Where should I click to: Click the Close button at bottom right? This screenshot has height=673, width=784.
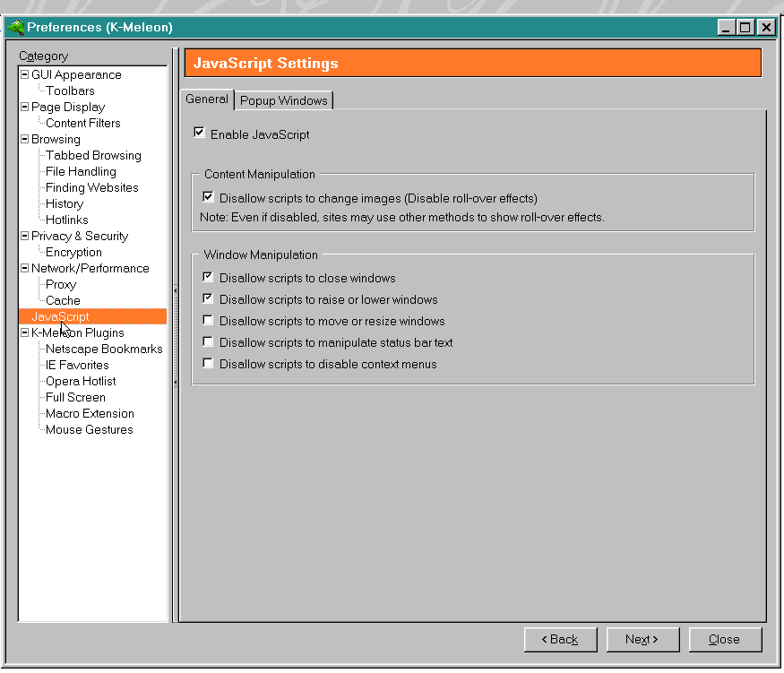(725, 639)
